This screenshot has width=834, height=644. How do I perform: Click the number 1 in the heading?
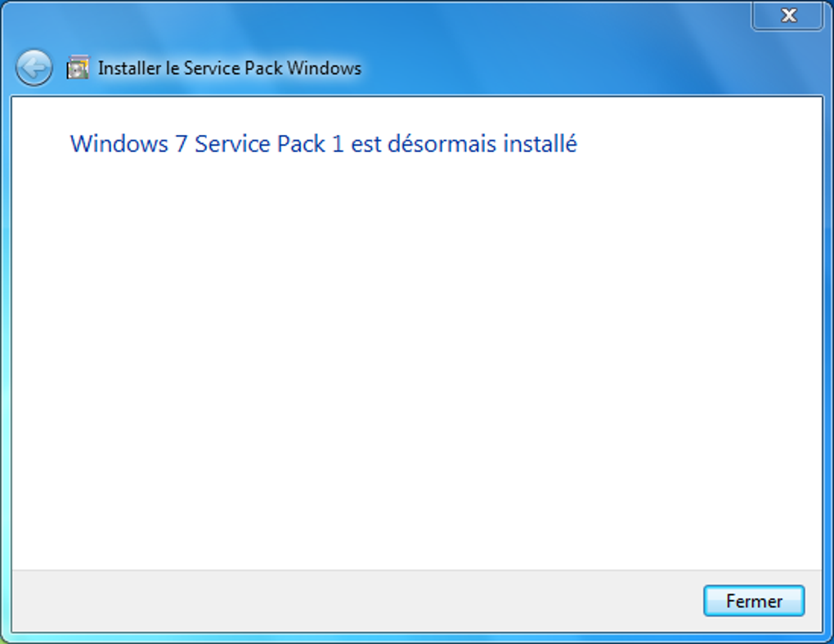click(x=338, y=145)
